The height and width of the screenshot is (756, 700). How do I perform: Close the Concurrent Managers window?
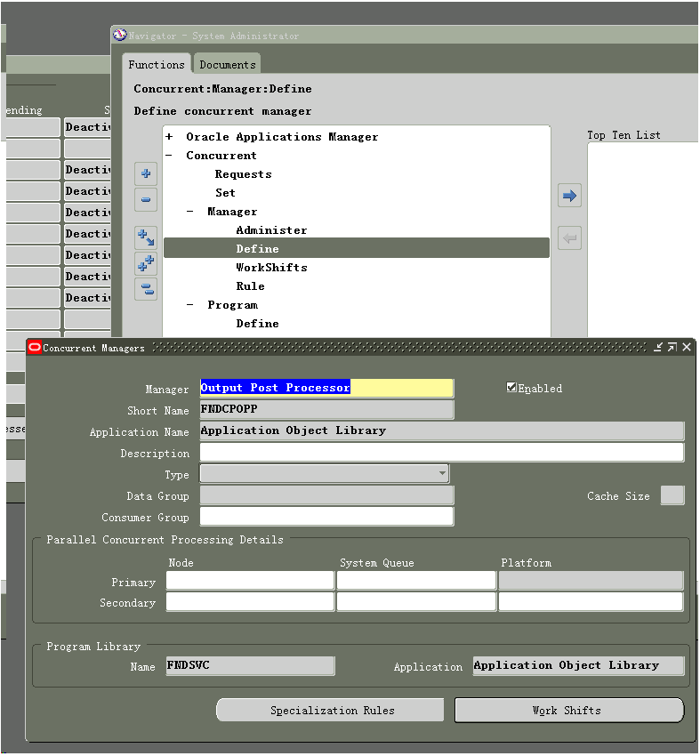pos(687,347)
